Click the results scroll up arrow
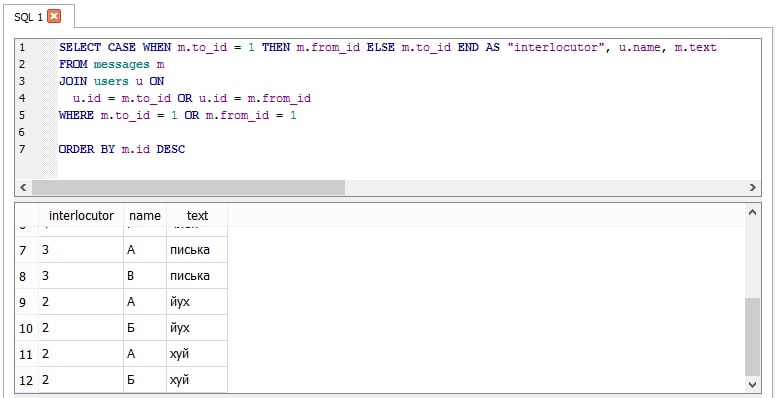This screenshot has height=398, width=778. tap(752, 212)
